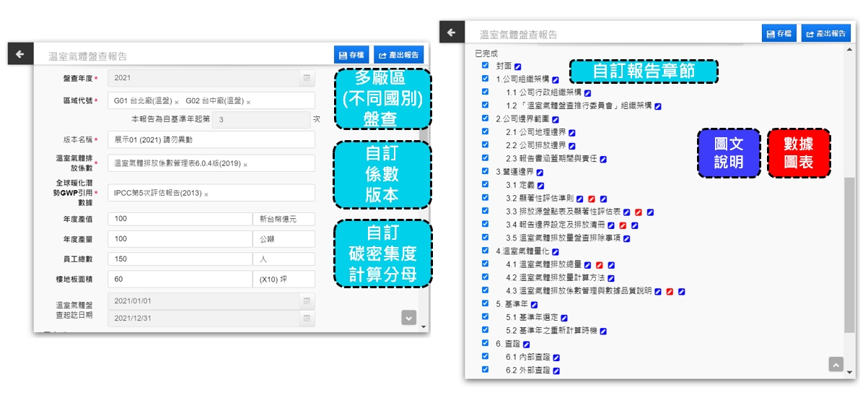868x398 pixels.
Task: Click the scroll-down chevron button in left panel
Action: coord(409,317)
